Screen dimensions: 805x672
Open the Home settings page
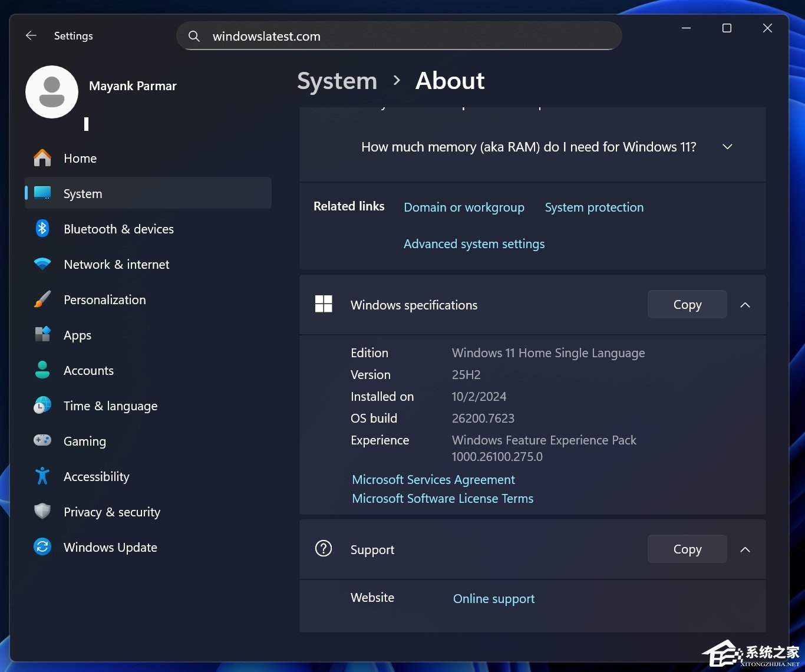point(148,158)
